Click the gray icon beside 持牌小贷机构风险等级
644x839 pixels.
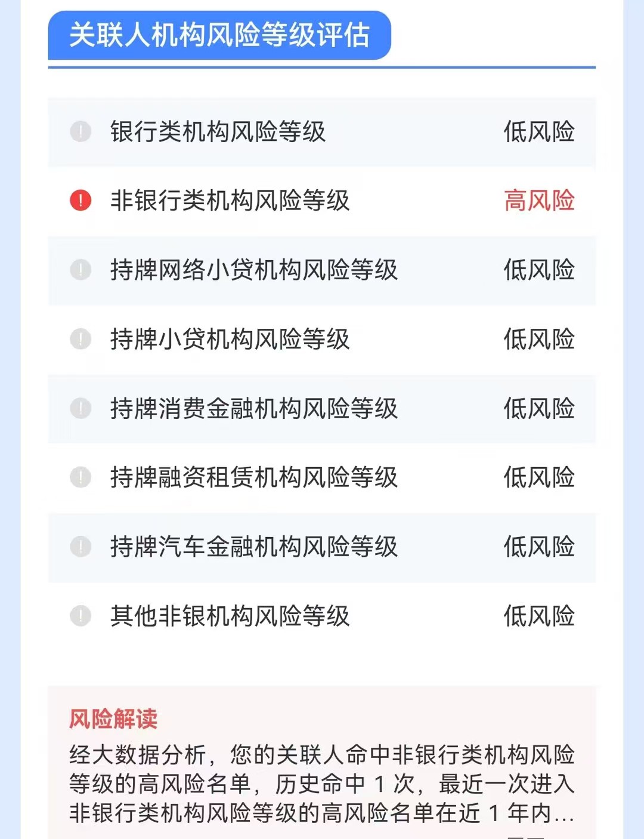pyautogui.click(x=80, y=339)
